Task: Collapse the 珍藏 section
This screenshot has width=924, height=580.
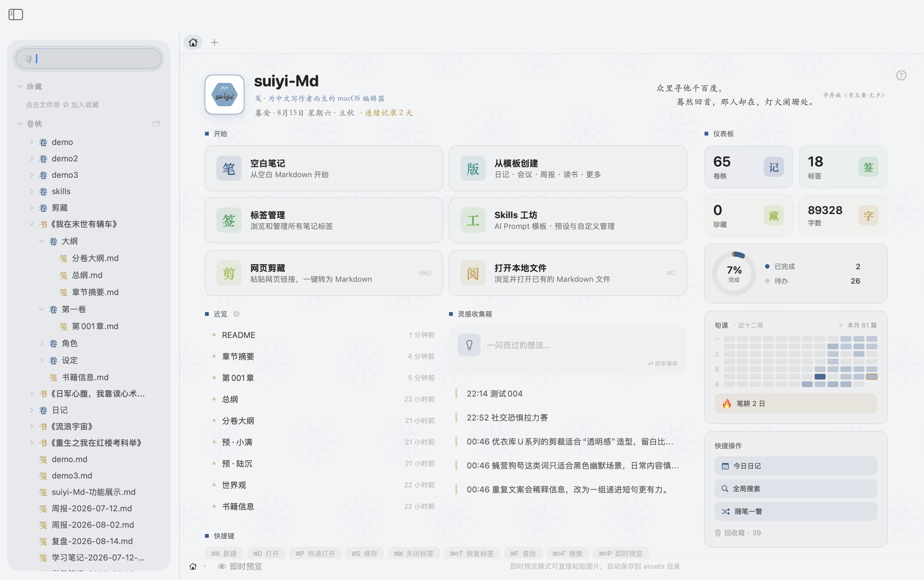Action: [x=20, y=86]
